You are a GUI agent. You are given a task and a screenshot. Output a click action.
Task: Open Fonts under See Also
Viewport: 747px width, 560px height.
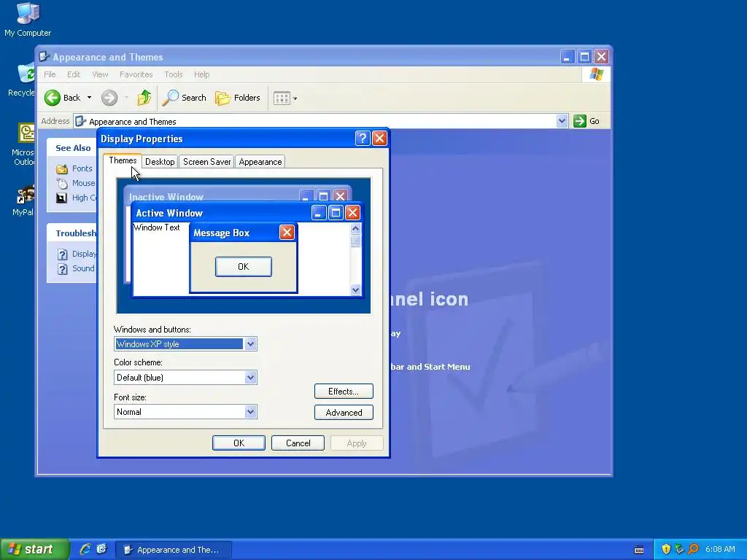tap(75, 168)
